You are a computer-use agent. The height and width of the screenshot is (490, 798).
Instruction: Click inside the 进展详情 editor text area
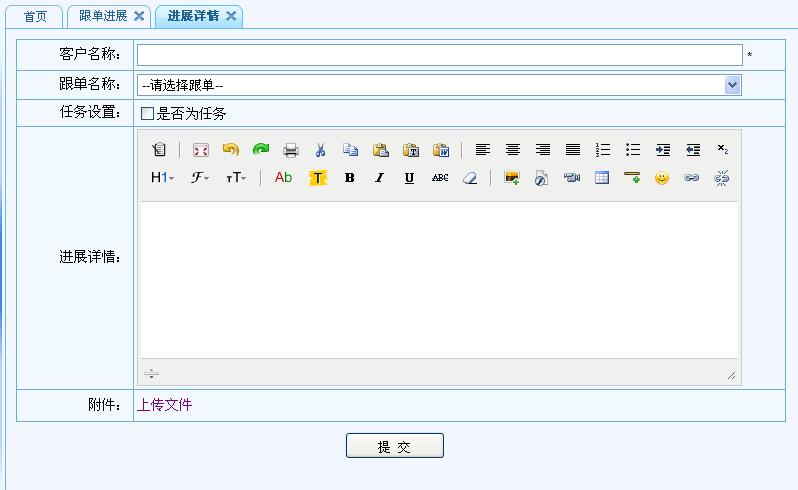[x=439, y=280]
